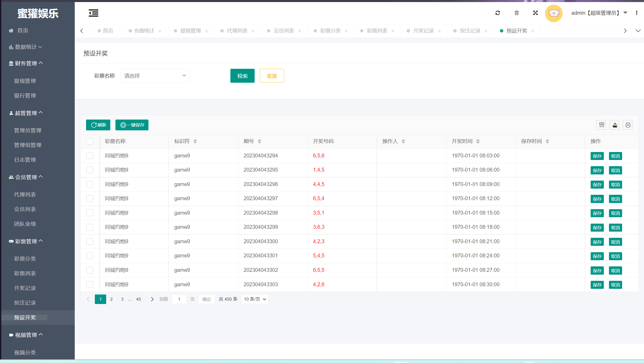Check the row for 期号 202304043296

[x=90, y=184]
